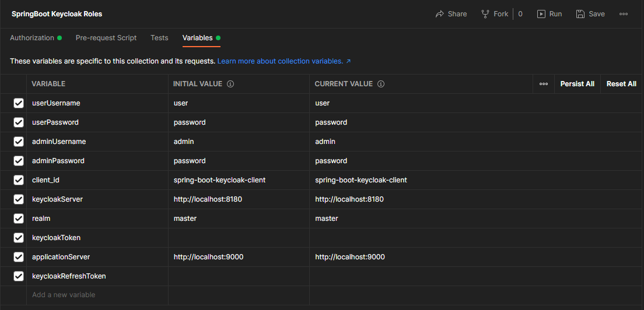Uncheck the adminUsername variable checkbox
Screen dimensions: 644x310
(x=19, y=142)
